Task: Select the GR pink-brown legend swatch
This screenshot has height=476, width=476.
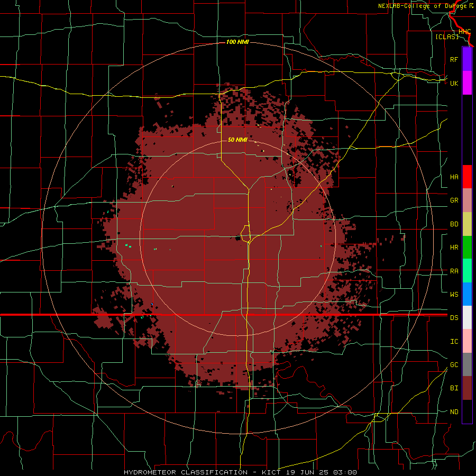Action: (x=467, y=200)
